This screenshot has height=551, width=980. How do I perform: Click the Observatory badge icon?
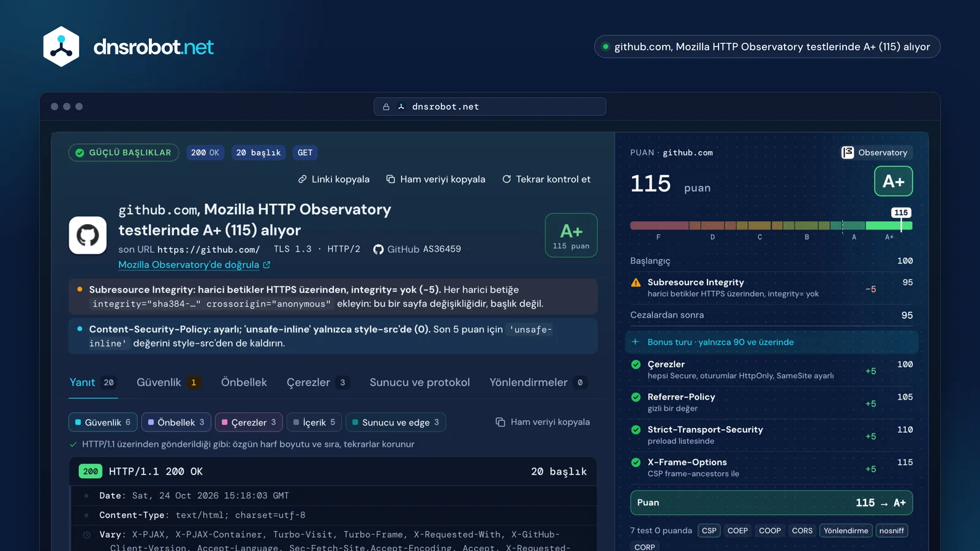click(848, 152)
